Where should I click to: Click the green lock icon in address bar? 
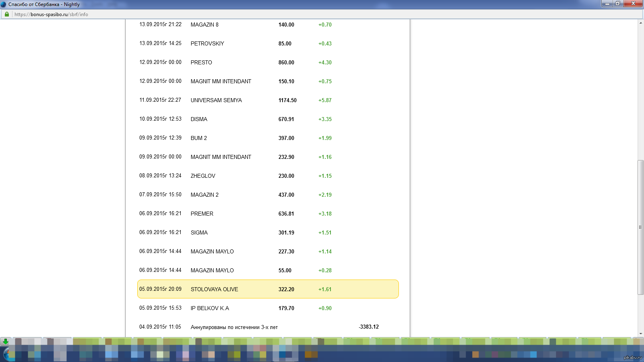click(x=6, y=14)
